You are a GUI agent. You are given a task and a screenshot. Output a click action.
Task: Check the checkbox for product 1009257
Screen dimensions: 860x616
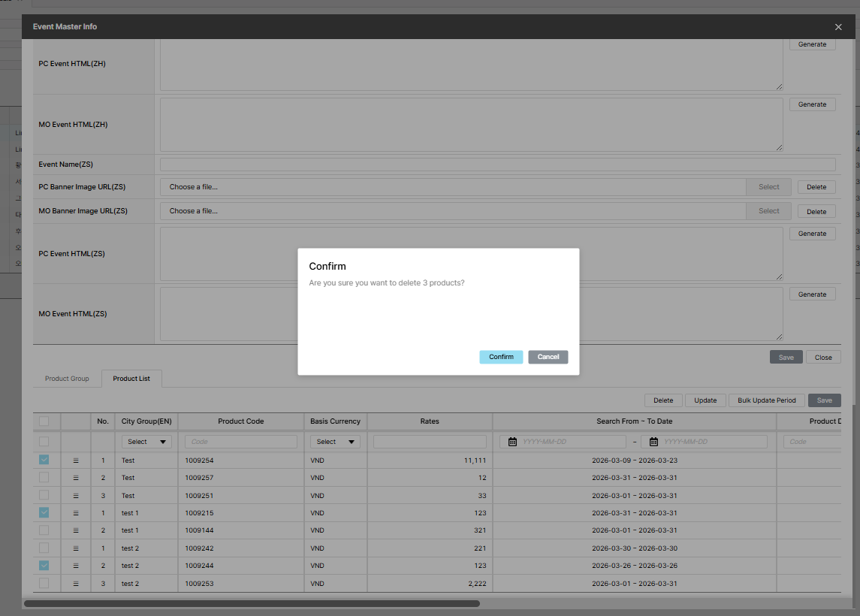coord(44,477)
